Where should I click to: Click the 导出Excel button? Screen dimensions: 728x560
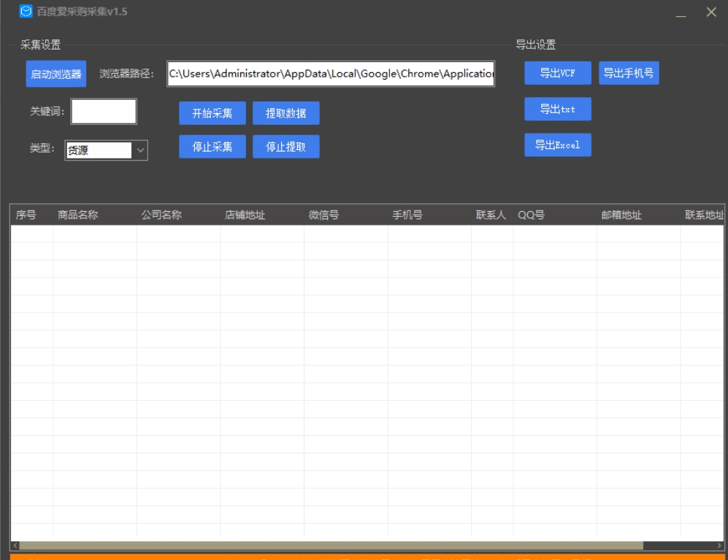(558, 145)
